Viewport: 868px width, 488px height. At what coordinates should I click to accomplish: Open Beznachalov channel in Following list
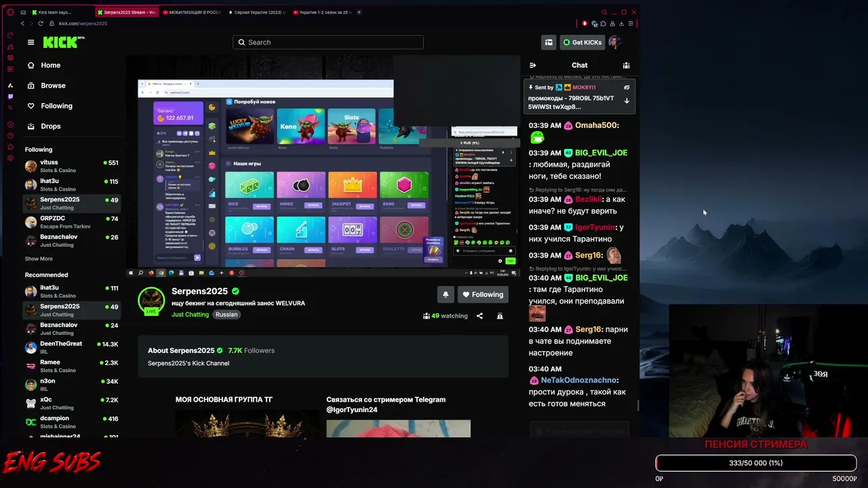pyautogui.click(x=71, y=241)
